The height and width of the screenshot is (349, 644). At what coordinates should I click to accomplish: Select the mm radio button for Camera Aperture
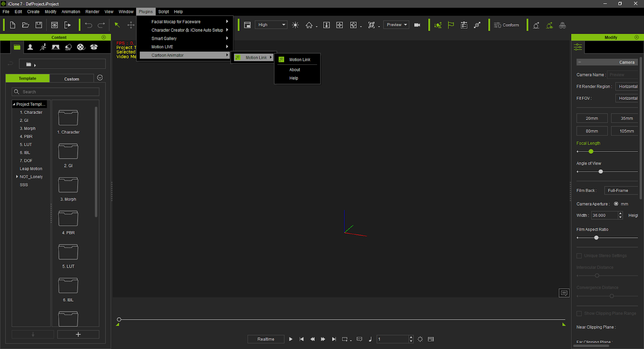(x=616, y=204)
